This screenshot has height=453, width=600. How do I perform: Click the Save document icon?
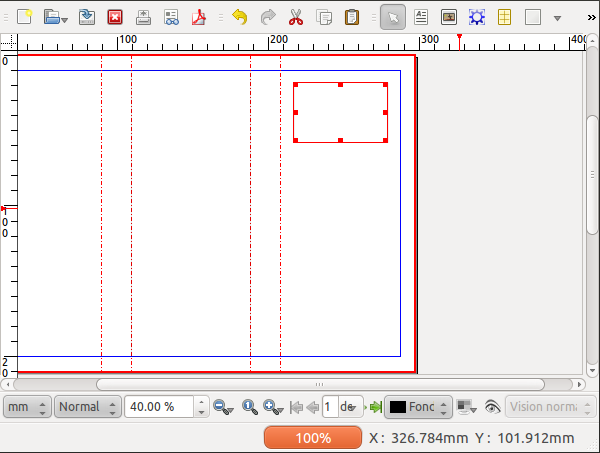(87, 17)
